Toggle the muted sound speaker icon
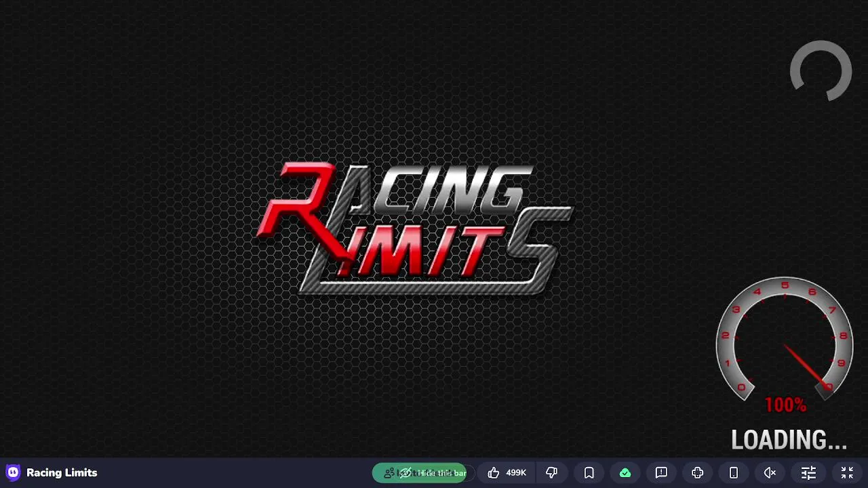 click(770, 473)
